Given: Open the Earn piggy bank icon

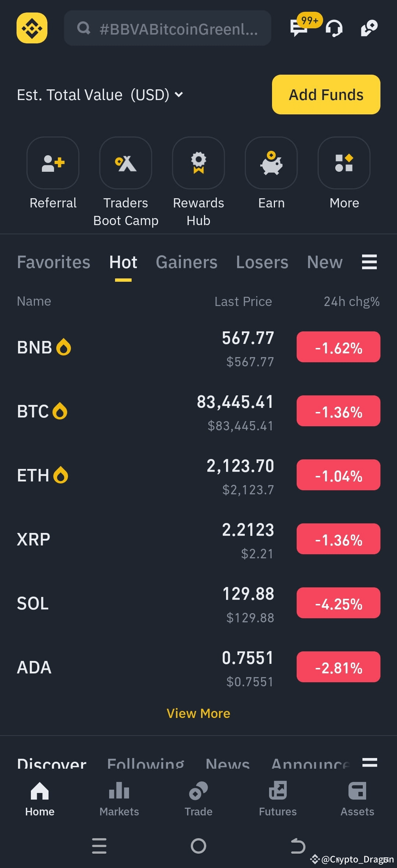Looking at the screenshot, I should pyautogui.click(x=271, y=163).
